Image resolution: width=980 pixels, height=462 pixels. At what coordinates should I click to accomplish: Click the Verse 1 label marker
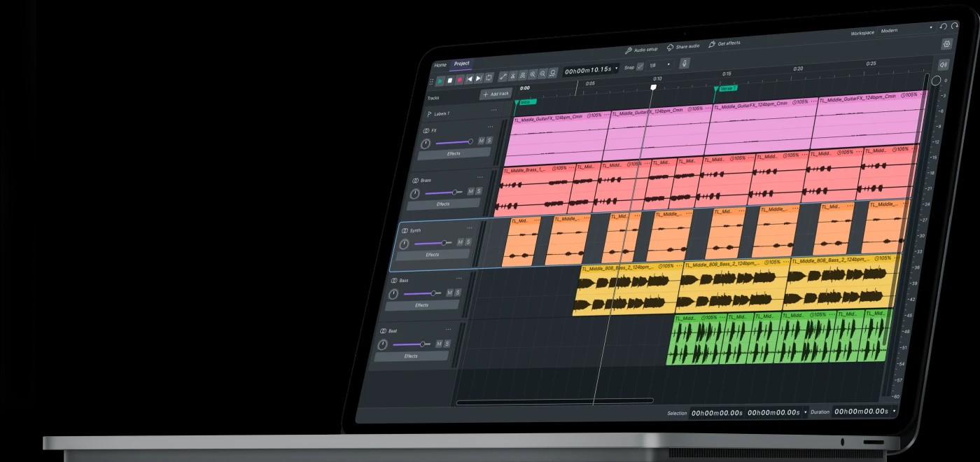(x=727, y=89)
